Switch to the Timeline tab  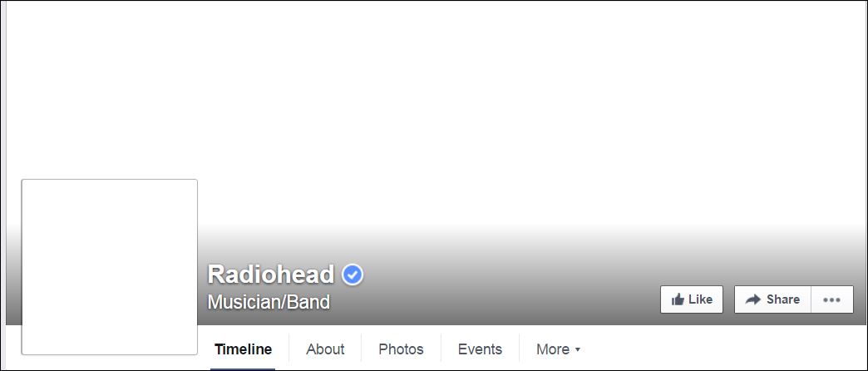coord(243,349)
